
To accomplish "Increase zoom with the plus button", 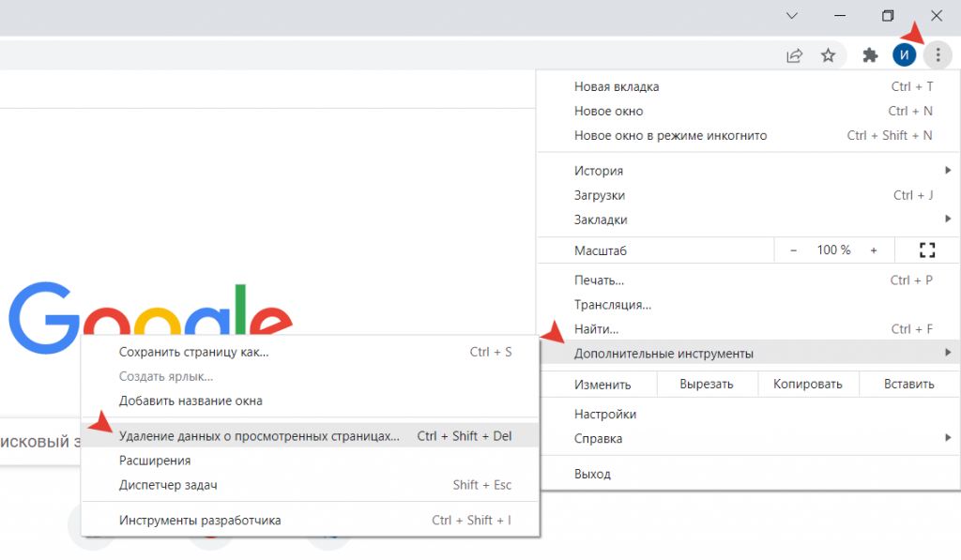I will tap(874, 250).
